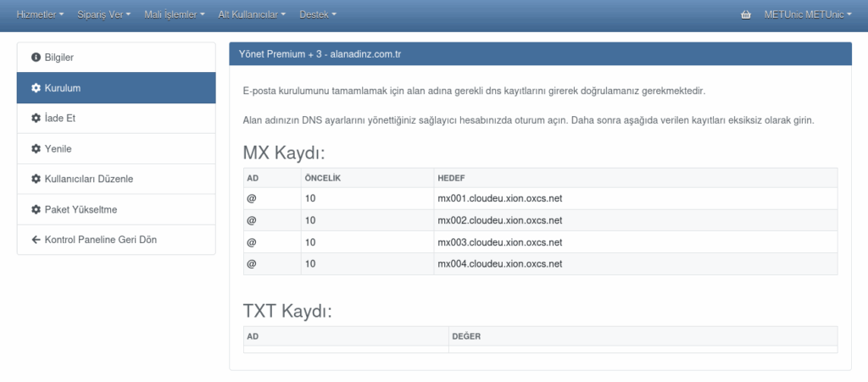Expand the Hizmetler dropdown menu

pyautogui.click(x=40, y=14)
